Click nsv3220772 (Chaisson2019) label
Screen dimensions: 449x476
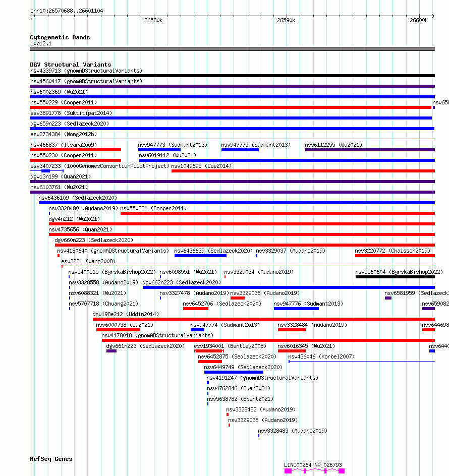pos(393,251)
